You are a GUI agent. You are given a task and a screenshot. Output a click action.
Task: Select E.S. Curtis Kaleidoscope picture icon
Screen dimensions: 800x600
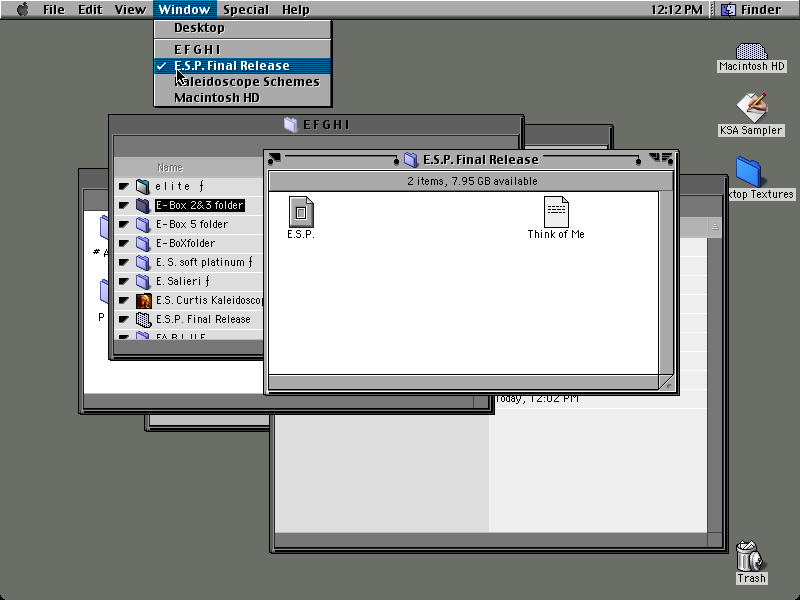tap(143, 301)
